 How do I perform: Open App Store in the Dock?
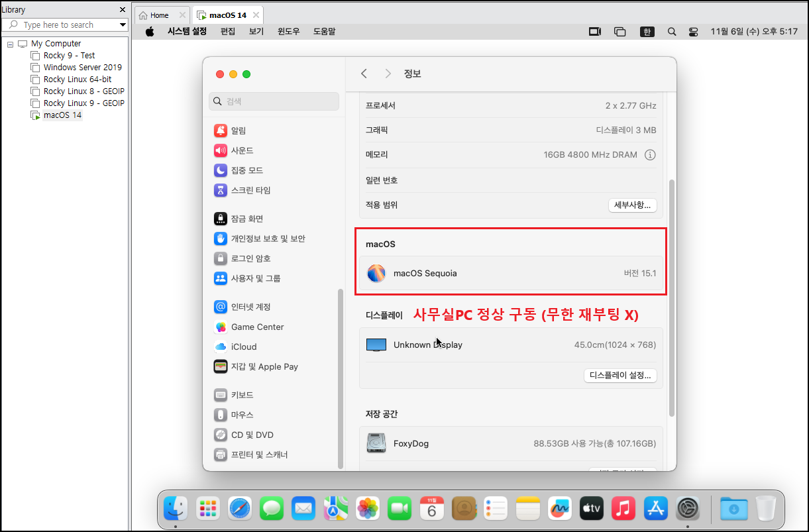(x=656, y=508)
